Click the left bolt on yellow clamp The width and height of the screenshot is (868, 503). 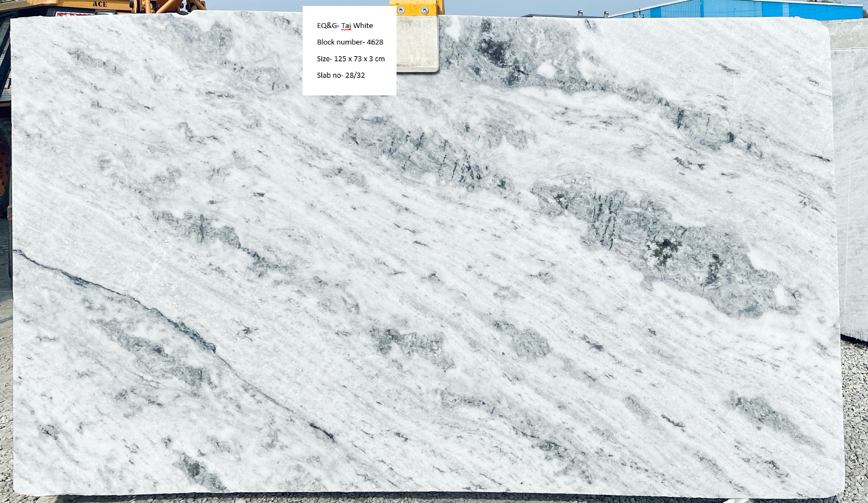pos(400,10)
